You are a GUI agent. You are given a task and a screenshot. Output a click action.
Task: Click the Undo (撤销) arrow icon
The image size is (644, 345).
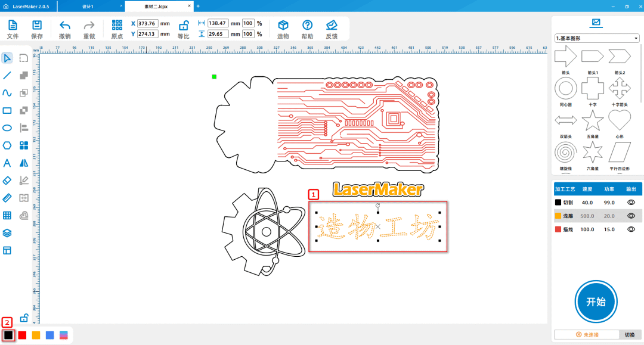[65, 26]
